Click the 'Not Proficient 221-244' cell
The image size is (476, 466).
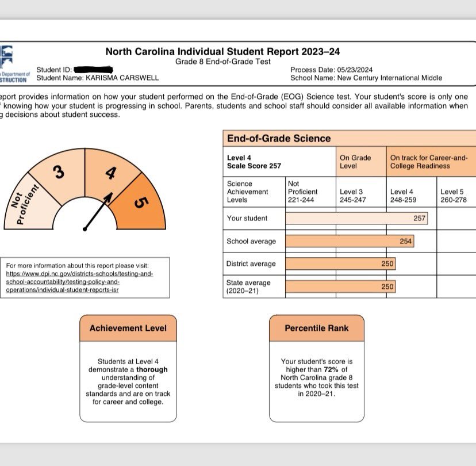[310, 192]
